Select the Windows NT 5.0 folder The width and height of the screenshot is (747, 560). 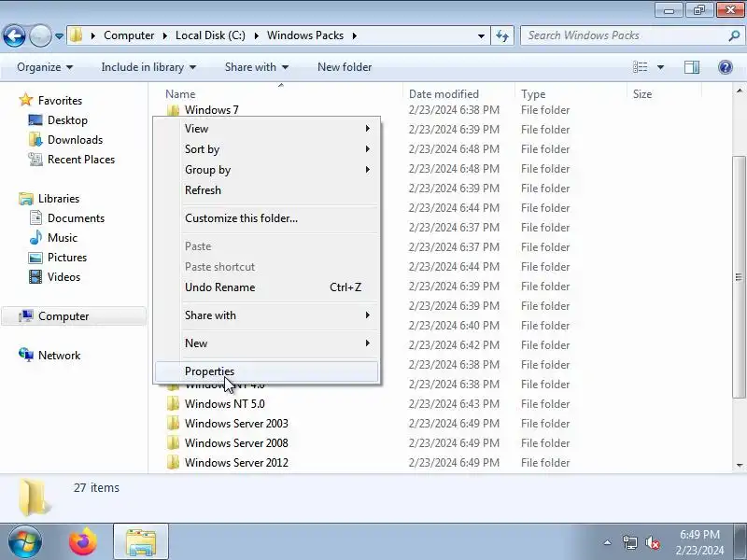tap(224, 404)
